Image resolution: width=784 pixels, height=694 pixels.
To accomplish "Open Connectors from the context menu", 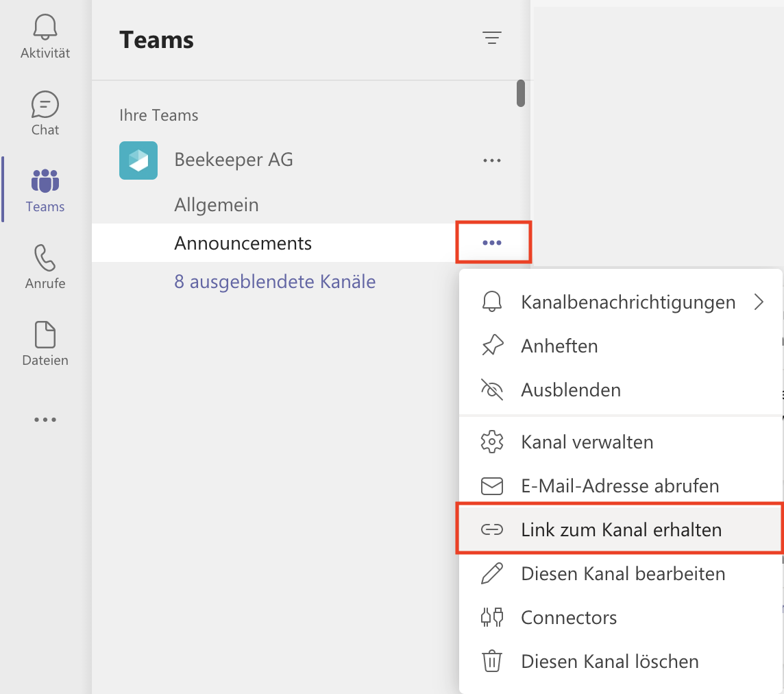I will pyautogui.click(x=620, y=617).
